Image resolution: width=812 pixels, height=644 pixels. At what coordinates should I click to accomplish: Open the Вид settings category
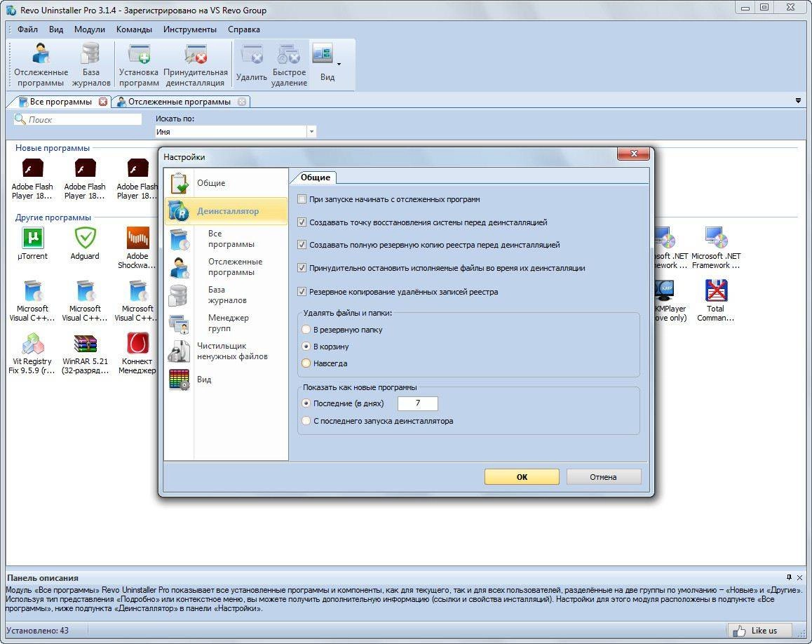tap(226, 380)
